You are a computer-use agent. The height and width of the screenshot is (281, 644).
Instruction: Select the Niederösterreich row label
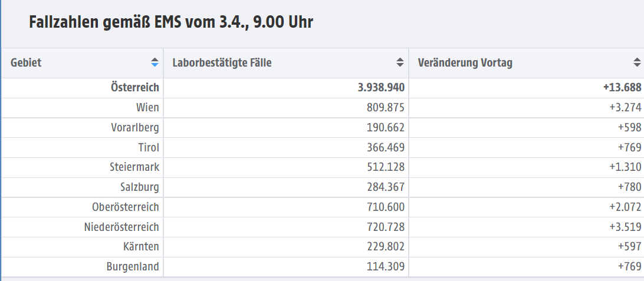point(121,227)
